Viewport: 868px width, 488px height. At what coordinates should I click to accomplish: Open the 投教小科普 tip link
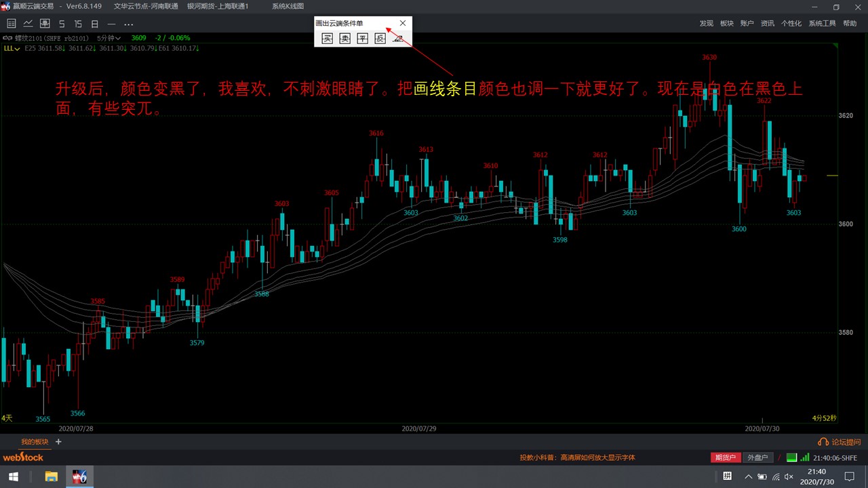click(x=577, y=457)
